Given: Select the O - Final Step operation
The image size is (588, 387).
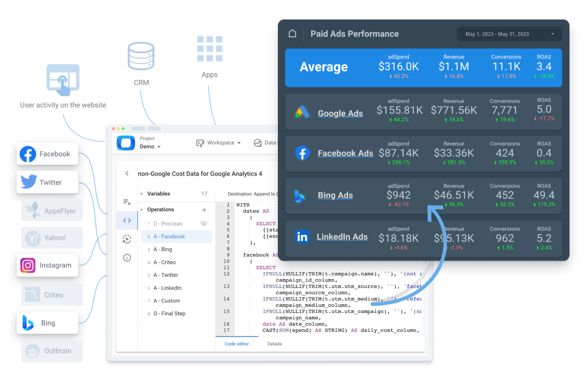Looking at the screenshot, I should [177, 313].
